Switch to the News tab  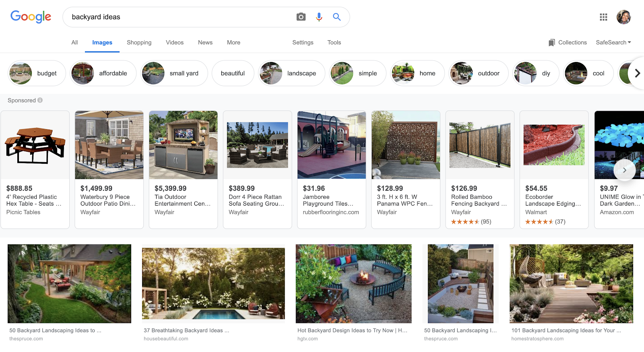tap(205, 42)
